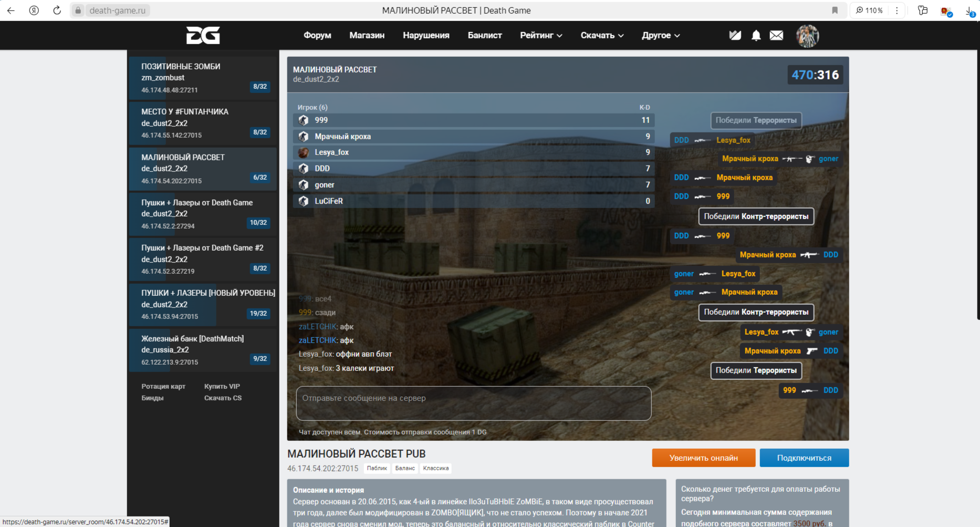Image resolution: width=980 pixels, height=527 pixels.
Task: Expand the Скачать dropdown menu
Action: (x=602, y=35)
